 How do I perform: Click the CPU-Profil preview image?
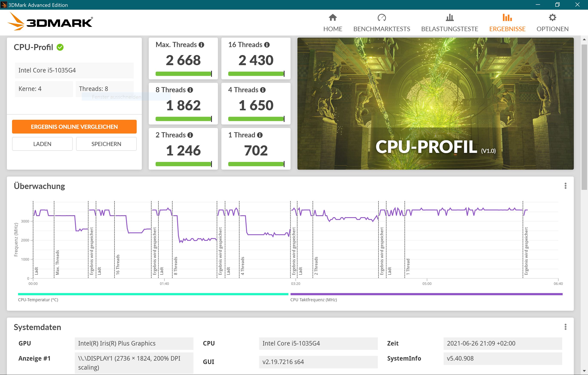(x=435, y=103)
